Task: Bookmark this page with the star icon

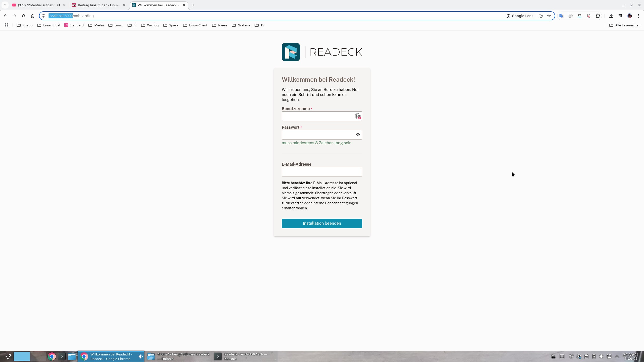Action: [549, 16]
